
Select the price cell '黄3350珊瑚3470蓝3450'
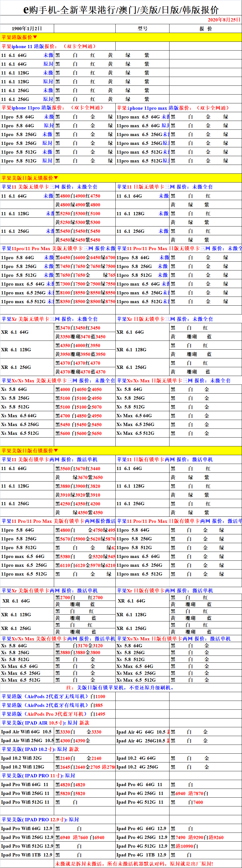[85, 336]
